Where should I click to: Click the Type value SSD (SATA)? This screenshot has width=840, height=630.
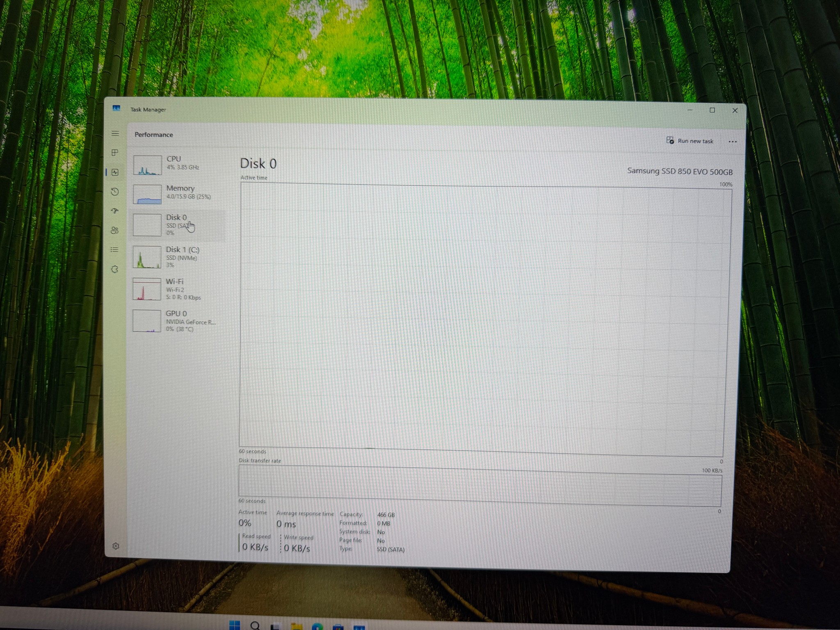[390, 550]
